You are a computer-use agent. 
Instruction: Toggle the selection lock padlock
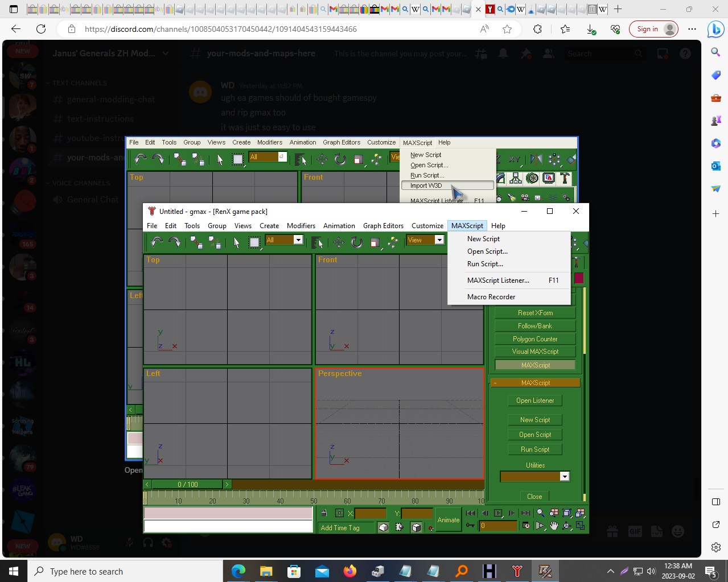pos(324,513)
